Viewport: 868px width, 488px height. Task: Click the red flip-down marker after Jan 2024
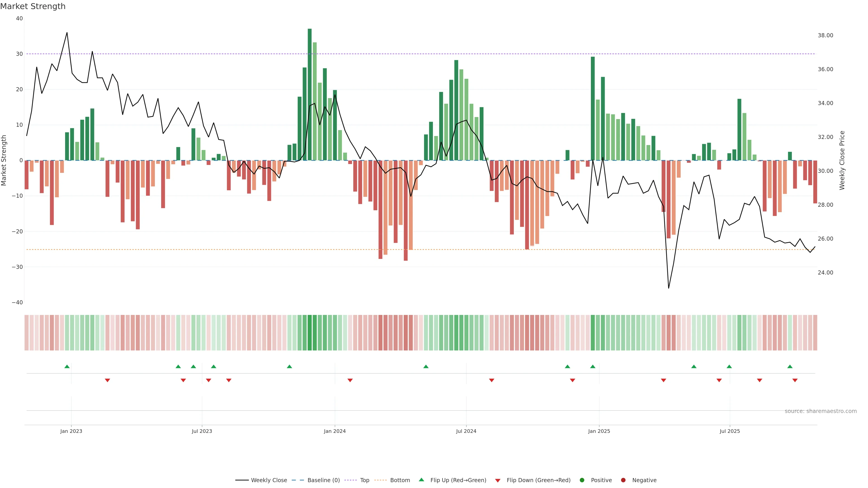[x=350, y=380]
